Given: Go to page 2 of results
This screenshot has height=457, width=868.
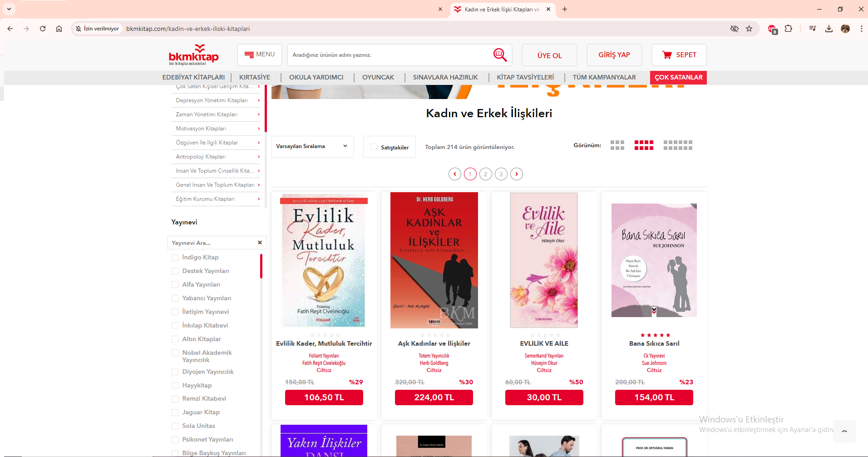Looking at the screenshot, I should (486, 174).
